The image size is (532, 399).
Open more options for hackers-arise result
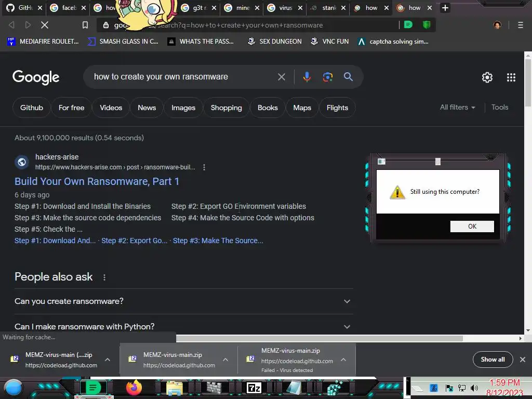[x=204, y=167]
